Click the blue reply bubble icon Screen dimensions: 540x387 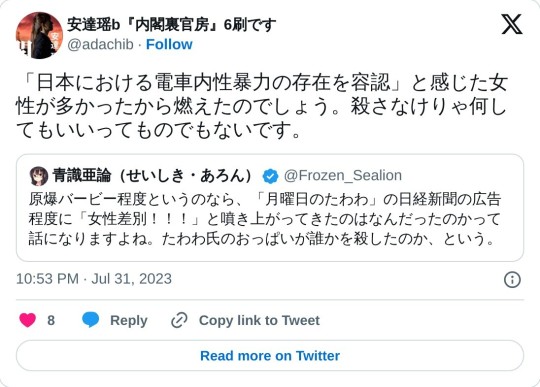point(91,320)
